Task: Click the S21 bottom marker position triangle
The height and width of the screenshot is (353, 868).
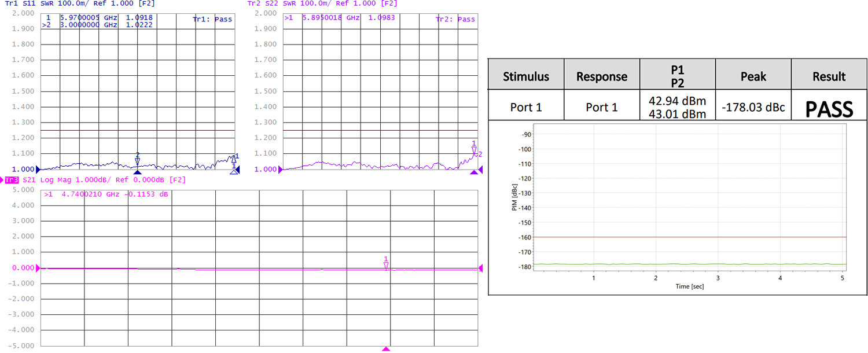Action: (x=386, y=348)
